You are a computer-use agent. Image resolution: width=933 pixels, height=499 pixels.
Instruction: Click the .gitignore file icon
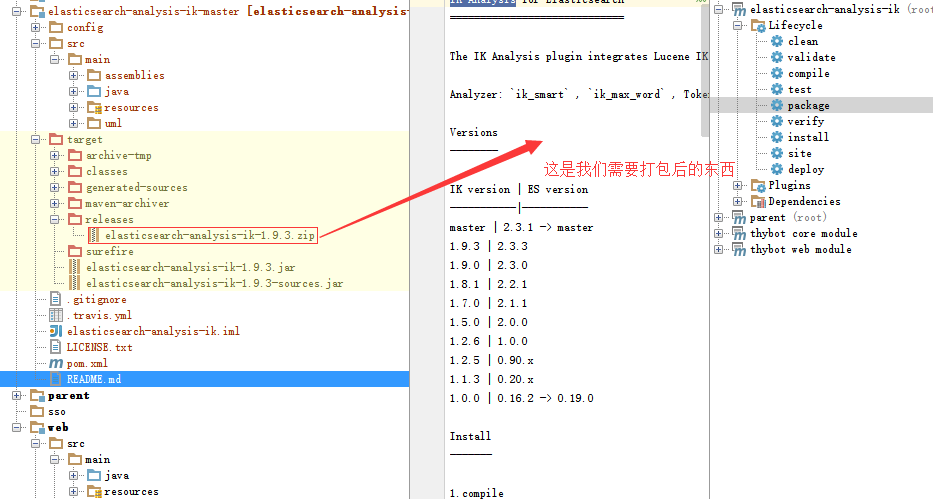(56, 299)
